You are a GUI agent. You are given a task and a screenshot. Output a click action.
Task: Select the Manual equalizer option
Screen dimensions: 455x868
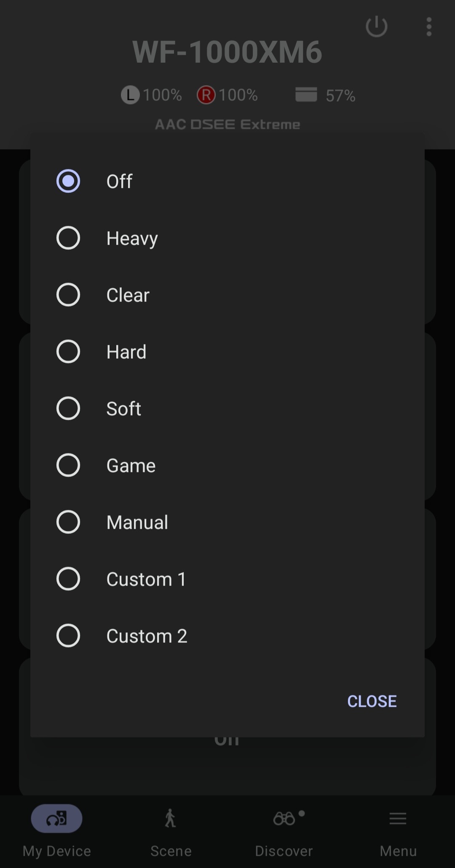[68, 522]
